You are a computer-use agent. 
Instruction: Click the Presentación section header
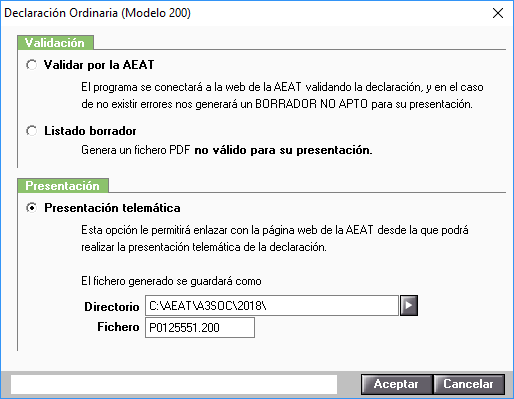tap(63, 186)
